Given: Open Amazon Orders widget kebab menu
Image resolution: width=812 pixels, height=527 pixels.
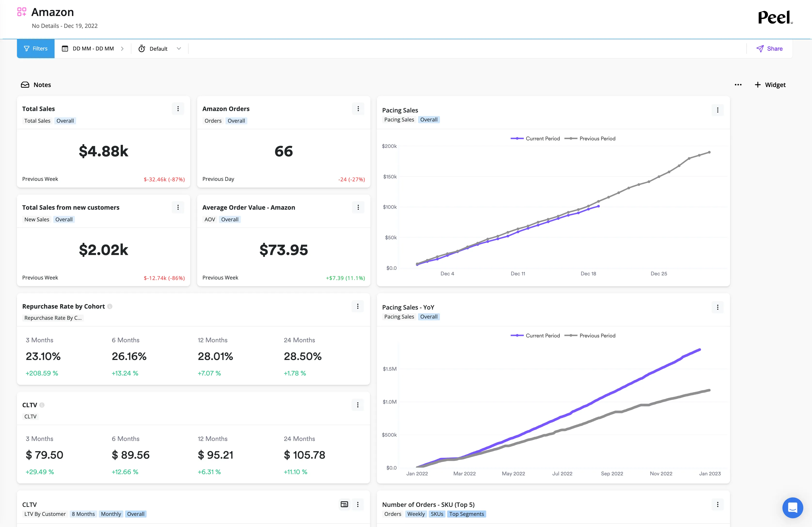Looking at the screenshot, I should [358, 109].
